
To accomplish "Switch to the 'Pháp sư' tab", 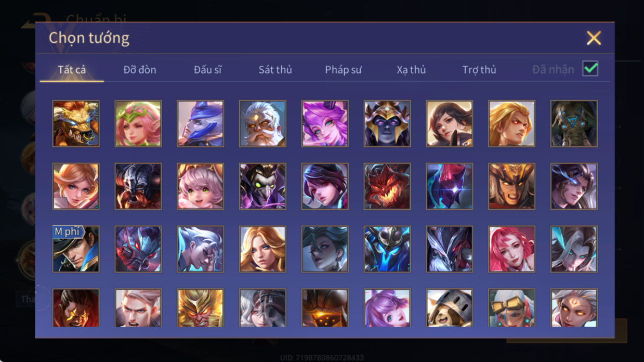I will pyautogui.click(x=343, y=70).
